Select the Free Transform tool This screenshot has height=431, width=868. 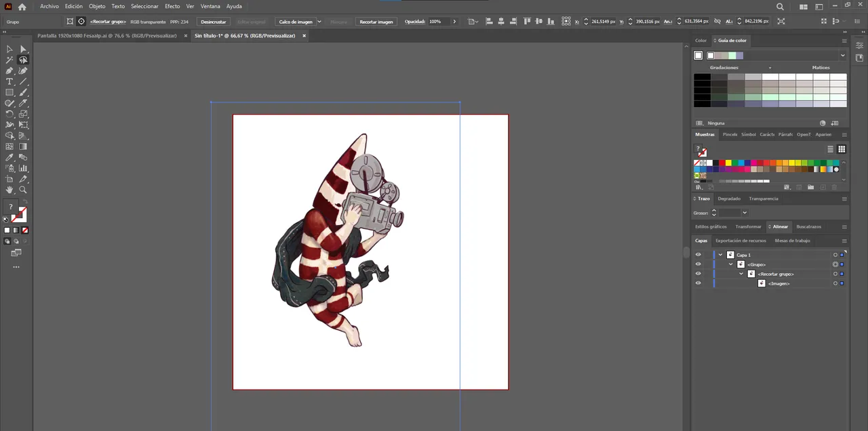tap(23, 125)
